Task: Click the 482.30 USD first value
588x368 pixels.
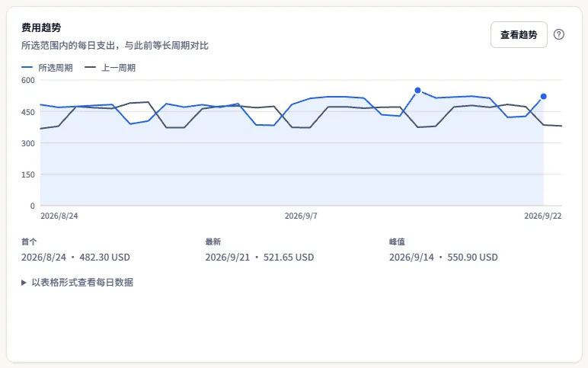Action: (x=104, y=258)
